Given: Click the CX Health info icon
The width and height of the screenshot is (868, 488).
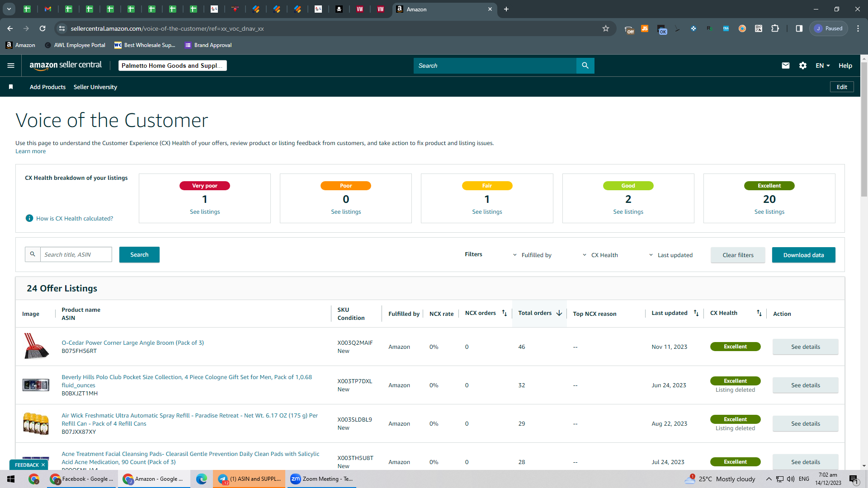Looking at the screenshot, I should pos(29,218).
